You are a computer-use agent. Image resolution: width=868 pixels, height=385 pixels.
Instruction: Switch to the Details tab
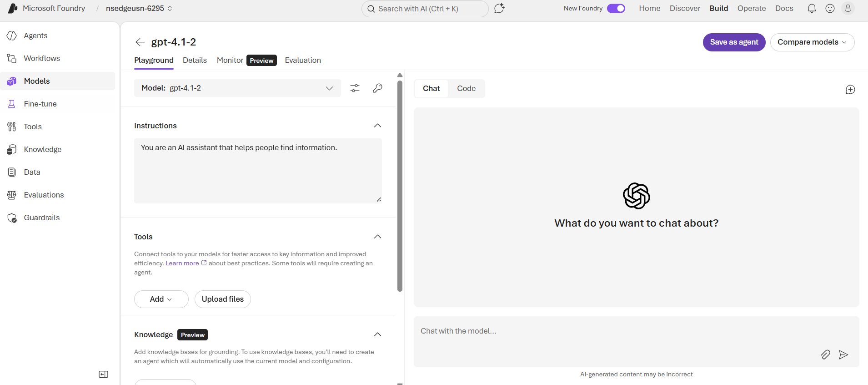[195, 60]
